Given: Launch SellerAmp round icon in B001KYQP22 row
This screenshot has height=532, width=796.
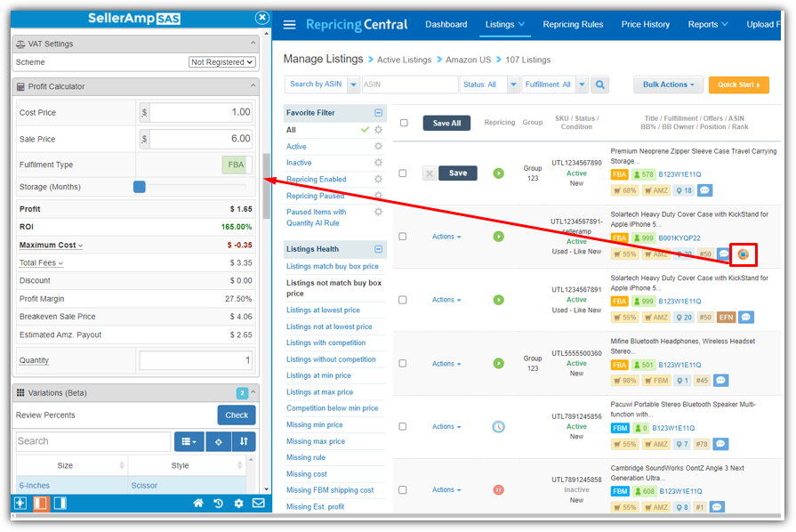Looking at the screenshot, I should [x=744, y=254].
